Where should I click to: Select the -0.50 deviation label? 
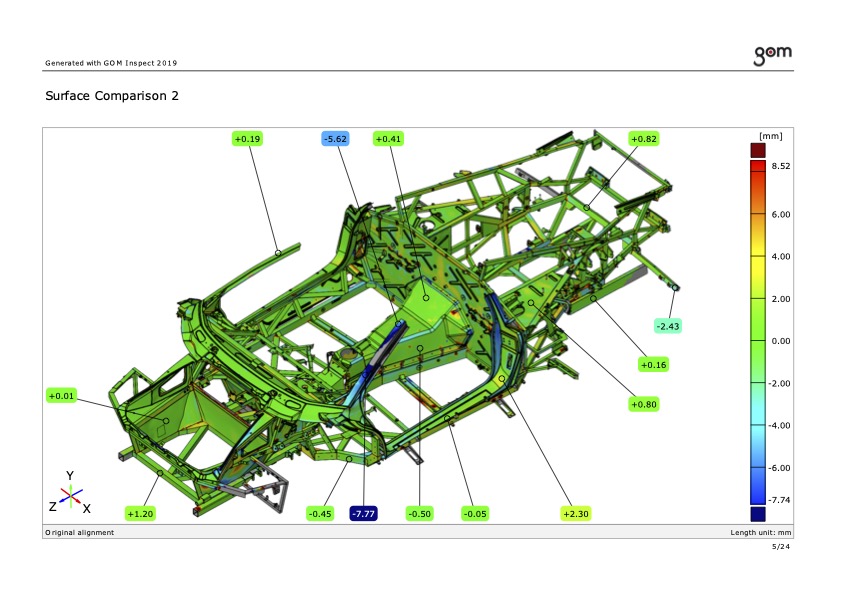pyautogui.click(x=419, y=514)
